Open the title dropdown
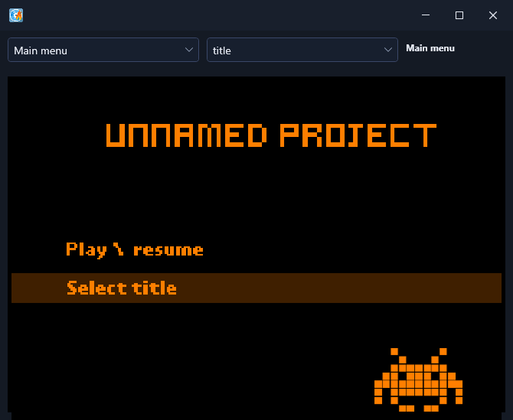513x420 pixels. point(302,50)
